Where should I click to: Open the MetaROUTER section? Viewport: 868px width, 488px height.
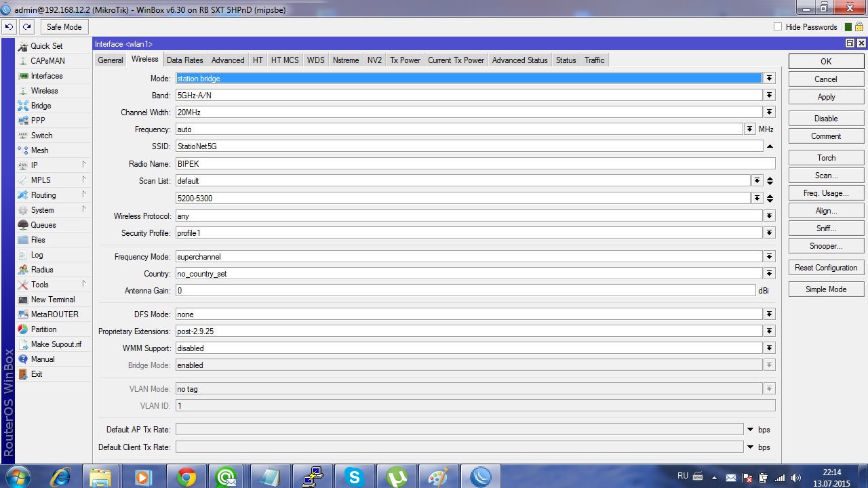[x=54, y=314]
